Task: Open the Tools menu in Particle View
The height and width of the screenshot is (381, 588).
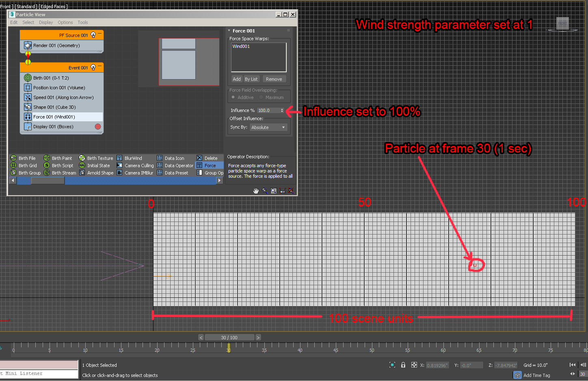Action: [82, 22]
